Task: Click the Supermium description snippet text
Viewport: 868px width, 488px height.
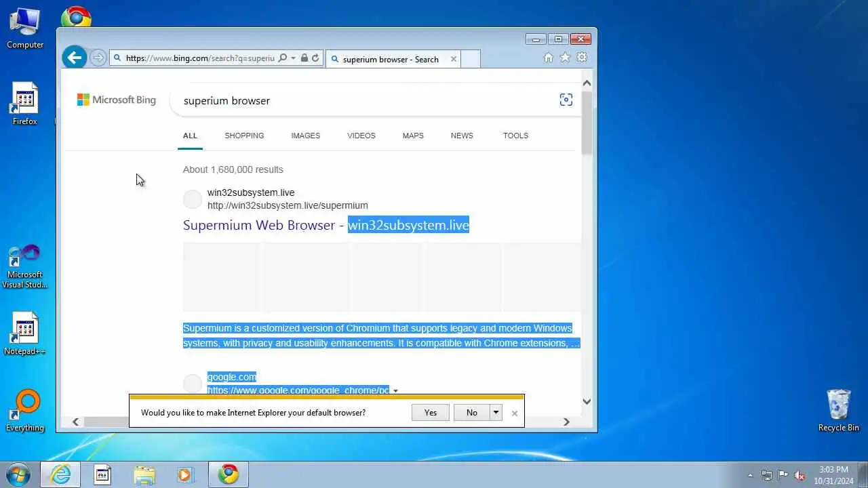Action: [x=381, y=335]
